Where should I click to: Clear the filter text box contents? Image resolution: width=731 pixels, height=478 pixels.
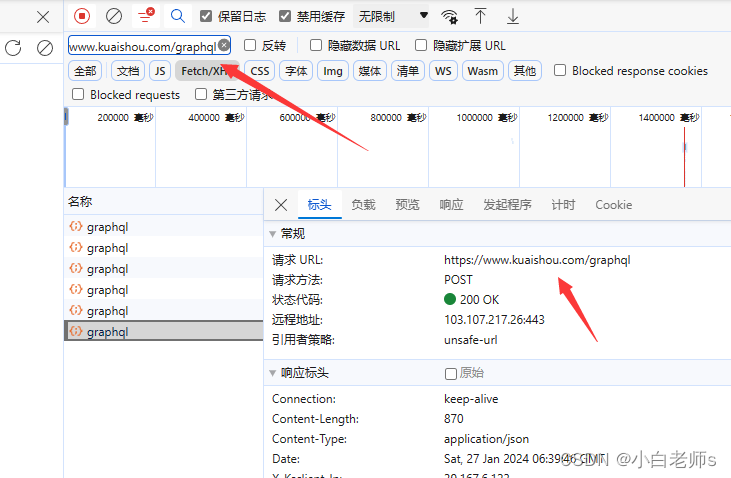tap(224, 45)
